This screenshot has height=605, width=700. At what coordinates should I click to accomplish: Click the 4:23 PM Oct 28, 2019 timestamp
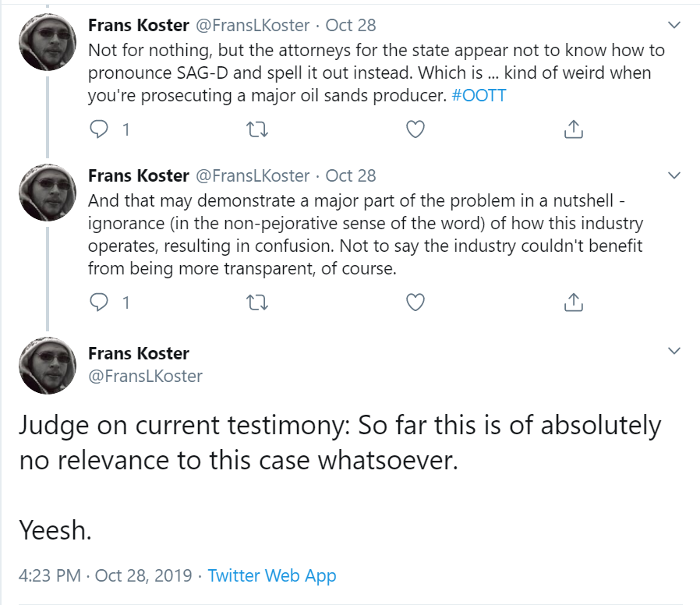point(104,576)
